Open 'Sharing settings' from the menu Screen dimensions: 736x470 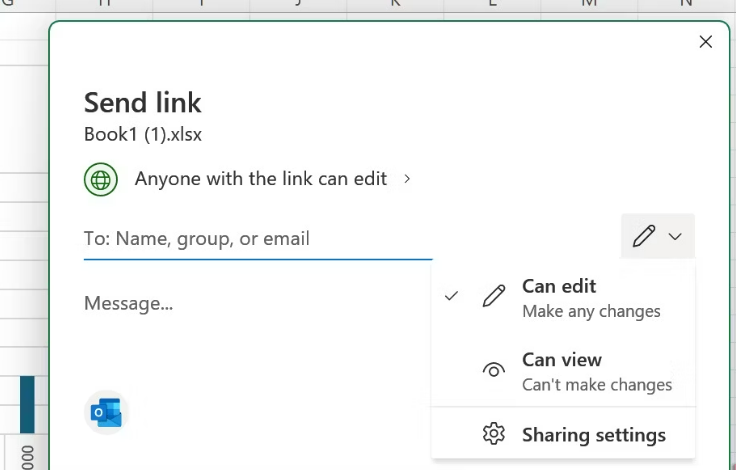point(563,434)
